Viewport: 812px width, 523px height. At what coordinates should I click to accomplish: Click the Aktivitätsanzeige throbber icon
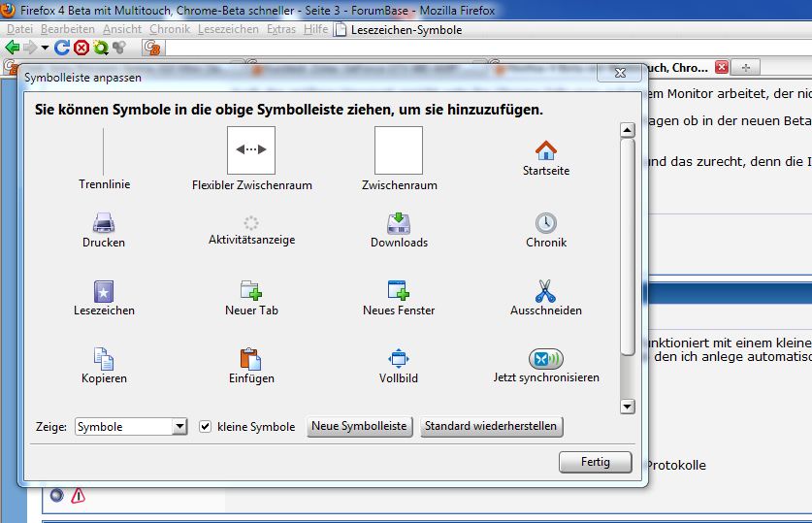pyautogui.click(x=251, y=222)
